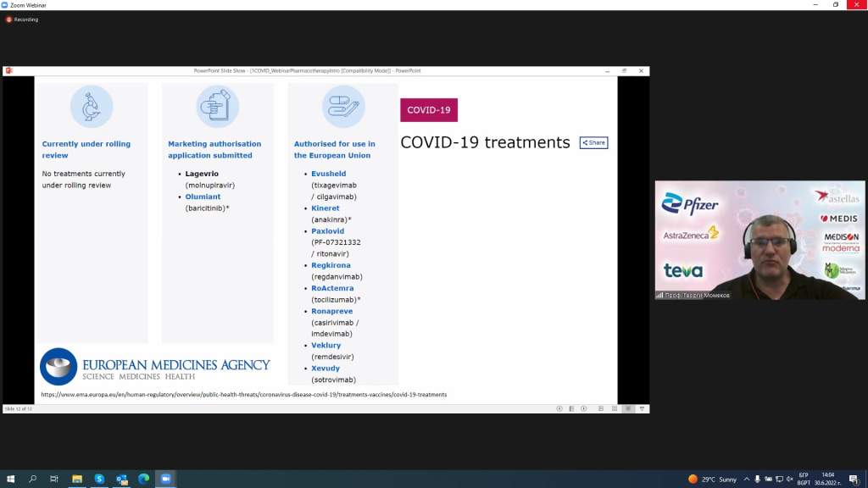Restore the PowerPoint Slide Show window size

(625, 71)
